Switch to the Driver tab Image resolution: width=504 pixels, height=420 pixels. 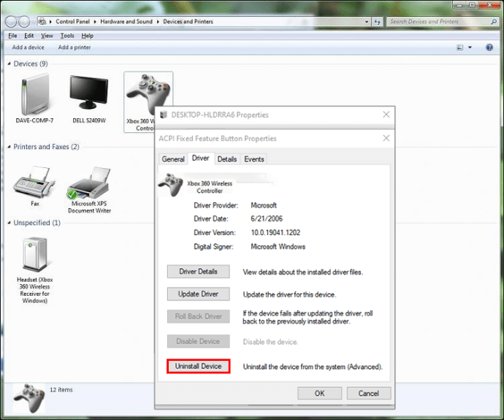tap(201, 158)
